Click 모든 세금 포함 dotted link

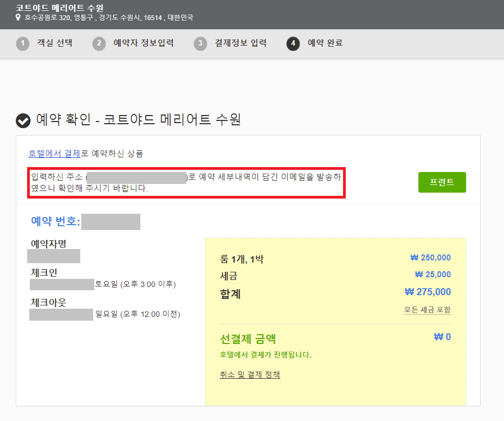point(427,310)
